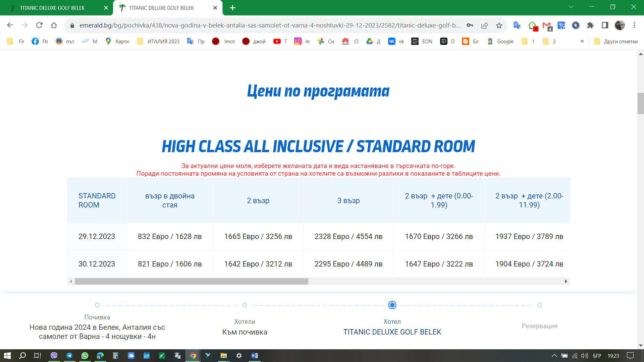The height and width of the screenshot is (362, 644).
Task: Open the Imot bookmark
Action: (223, 41)
